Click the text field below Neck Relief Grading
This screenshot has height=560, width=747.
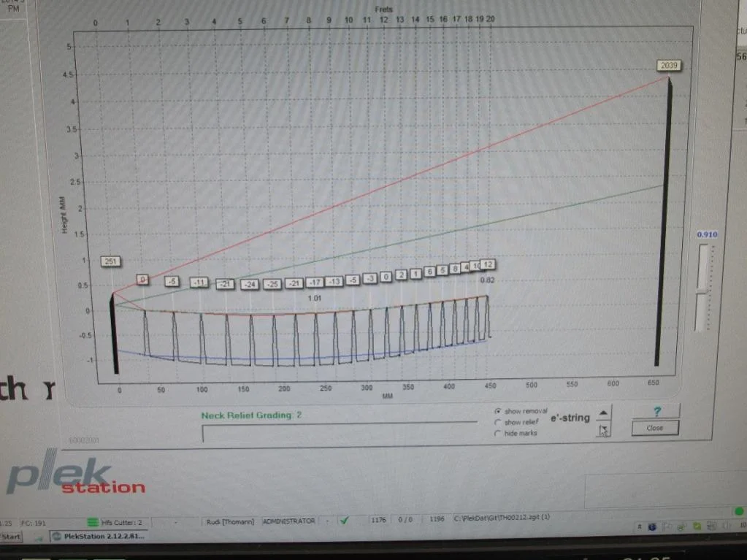pos(340,433)
